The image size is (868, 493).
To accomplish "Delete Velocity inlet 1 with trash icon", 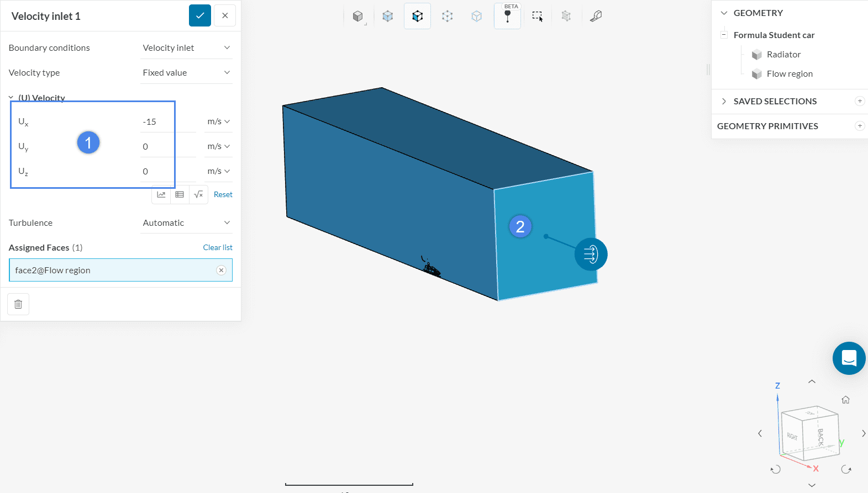I will pyautogui.click(x=18, y=304).
